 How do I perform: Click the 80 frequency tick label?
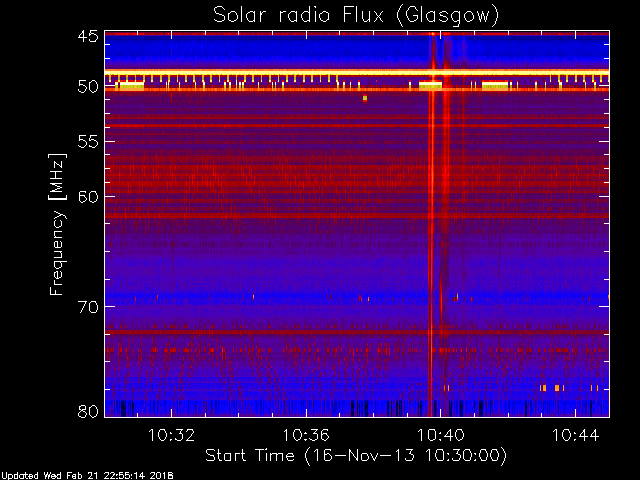88,411
